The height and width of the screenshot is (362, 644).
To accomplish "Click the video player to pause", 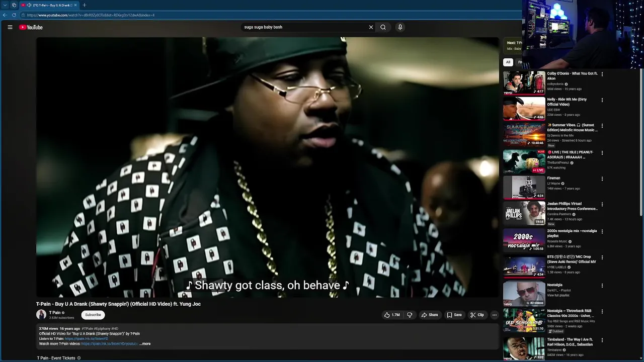I will 267,167.
